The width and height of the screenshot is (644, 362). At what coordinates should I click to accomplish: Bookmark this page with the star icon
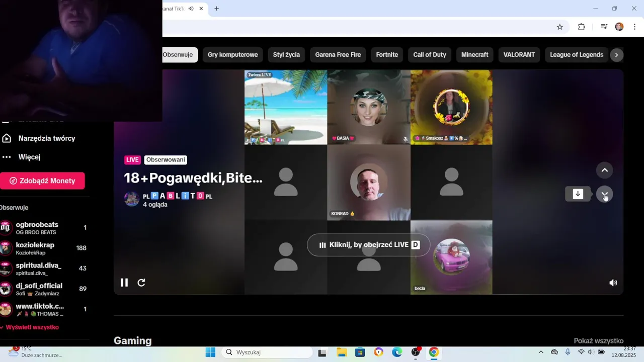(x=560, y=27)
